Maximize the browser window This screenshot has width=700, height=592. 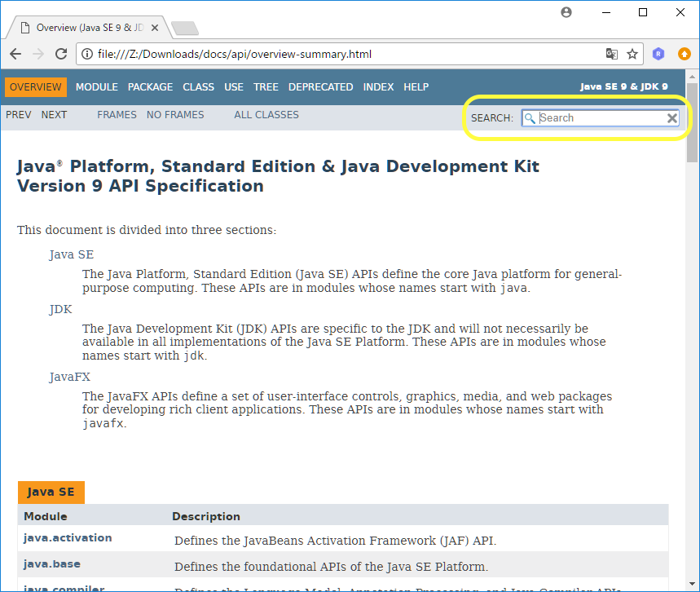coord(643,12)
